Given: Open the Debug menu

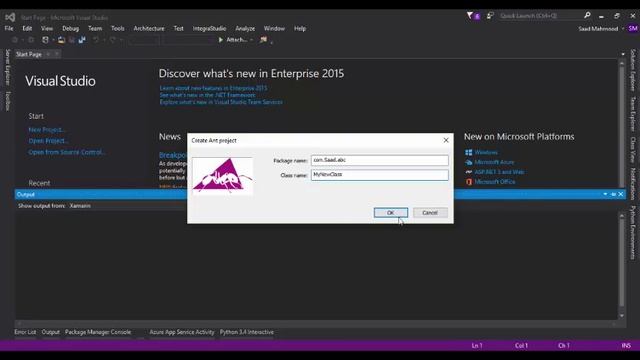Looking at the screenshot, I should tap(70, 28).
